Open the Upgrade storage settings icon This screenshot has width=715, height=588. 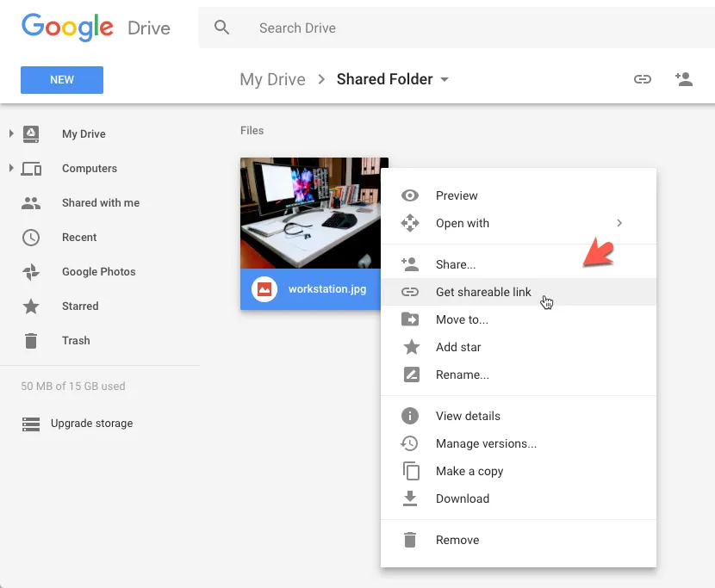tap(30, 423)
